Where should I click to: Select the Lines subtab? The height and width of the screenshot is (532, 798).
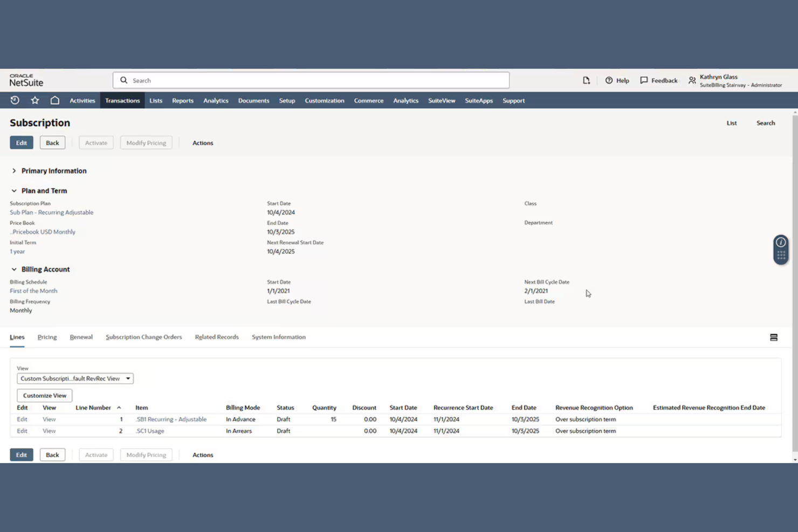click(17, 337)
